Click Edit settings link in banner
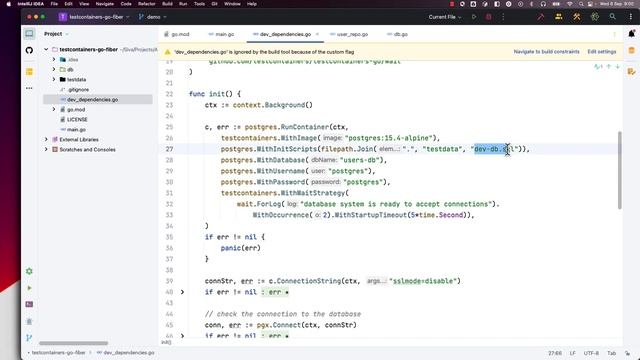The width and height of the screenshot is (640, 360). [x=602, y=52]
